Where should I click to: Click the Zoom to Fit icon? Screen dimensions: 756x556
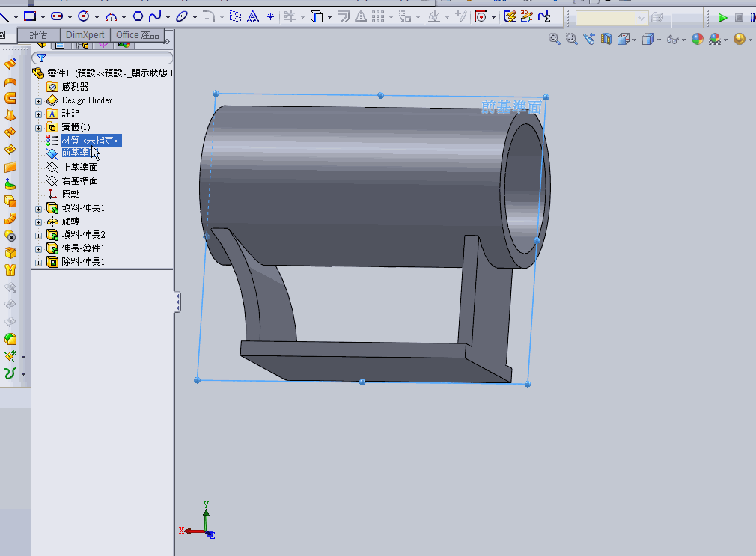[555, 39]
